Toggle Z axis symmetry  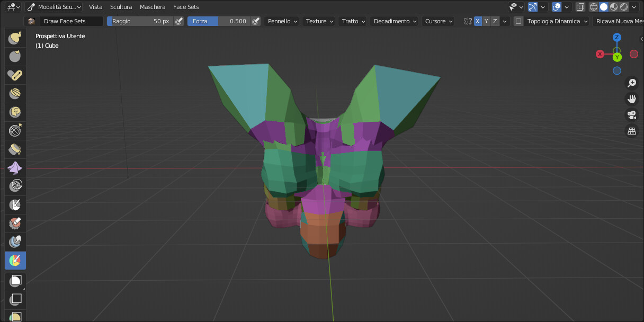click(x=495, y=21)
